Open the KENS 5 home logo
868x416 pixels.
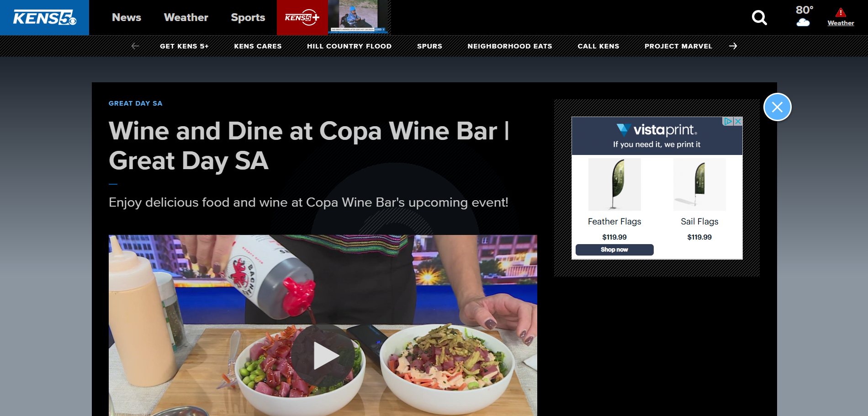(x=44, y=18)
